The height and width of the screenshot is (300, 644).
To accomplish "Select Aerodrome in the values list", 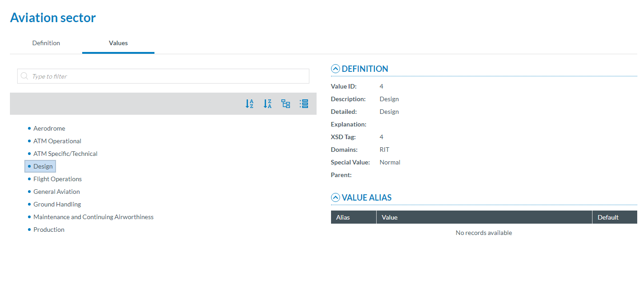I will [x=49, y=129].
